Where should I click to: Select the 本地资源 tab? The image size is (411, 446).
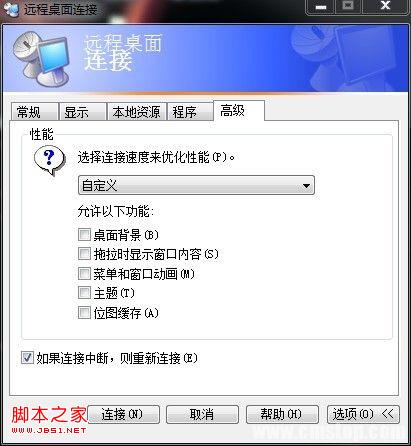coord(136,112)
